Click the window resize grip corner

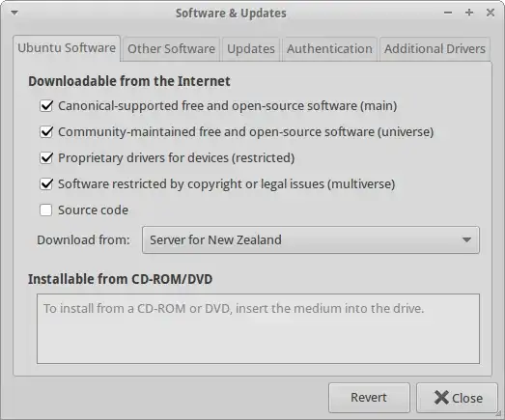tap(500, 415)
